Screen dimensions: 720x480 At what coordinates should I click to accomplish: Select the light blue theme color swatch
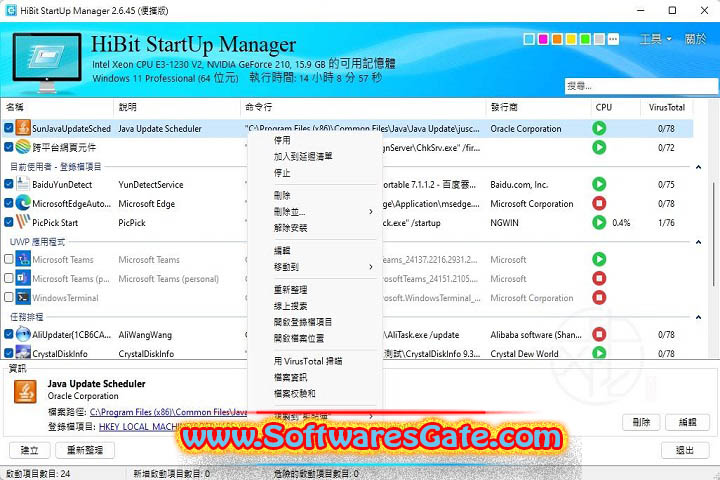tap(529, 39)
